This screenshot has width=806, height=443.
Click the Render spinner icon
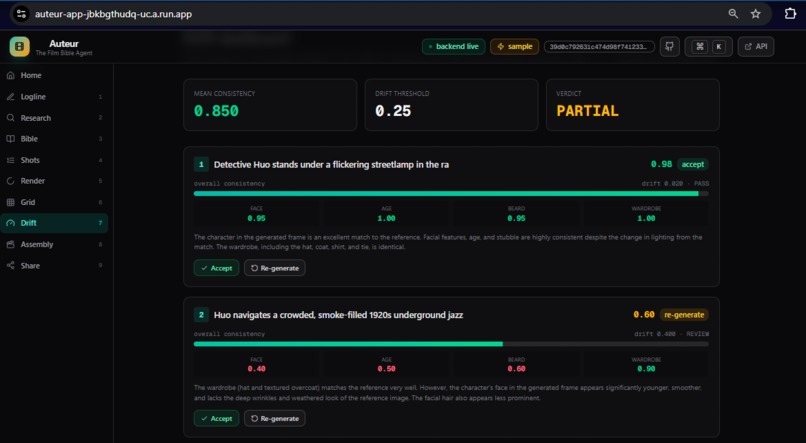tap(10, 181)
